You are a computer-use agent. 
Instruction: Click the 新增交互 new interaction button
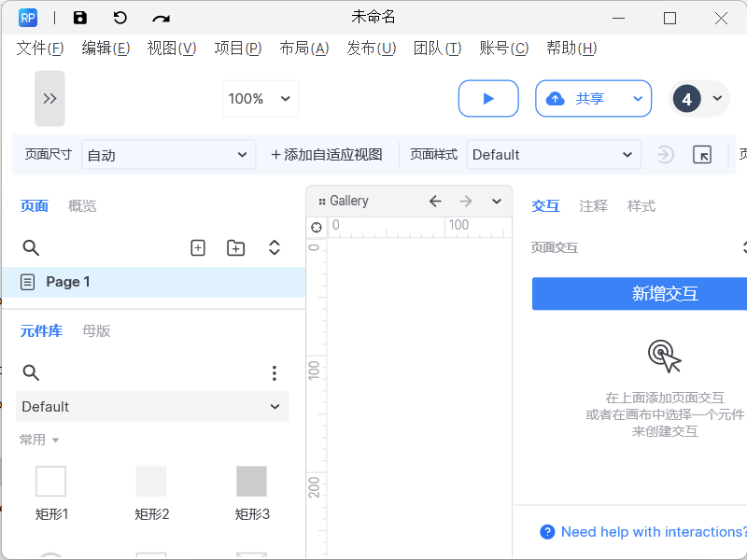point(640,294)
